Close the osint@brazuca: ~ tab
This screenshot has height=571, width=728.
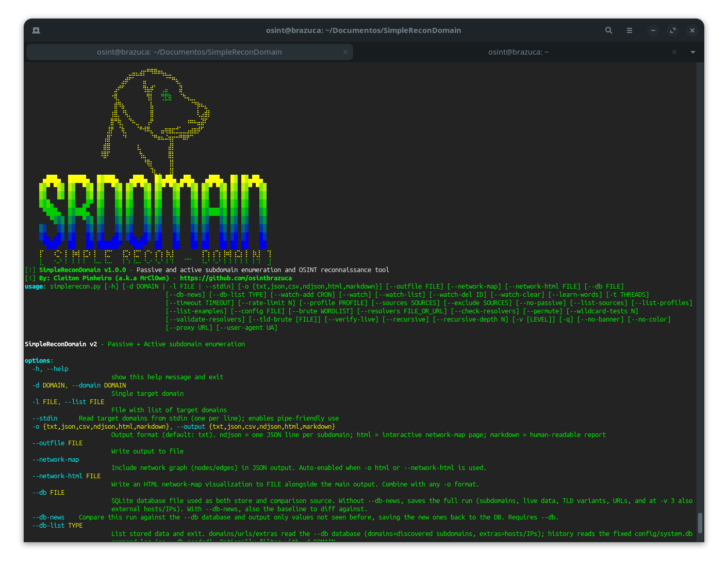pyautogui.click(x=674, y=52)
